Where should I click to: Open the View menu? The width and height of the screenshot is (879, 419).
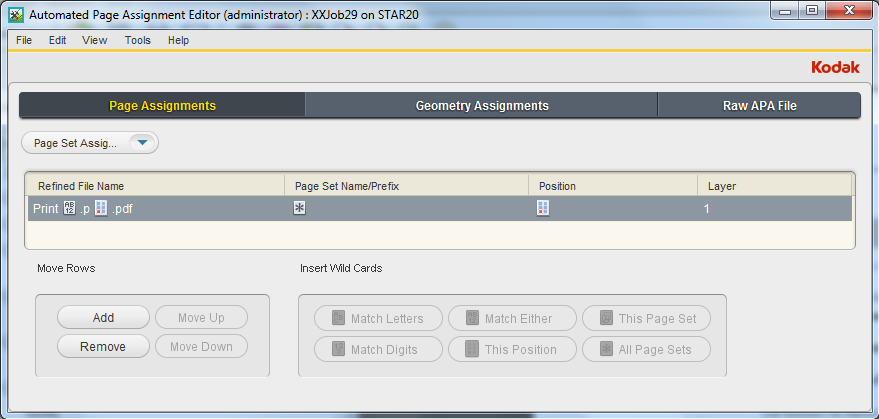[95, 41]
